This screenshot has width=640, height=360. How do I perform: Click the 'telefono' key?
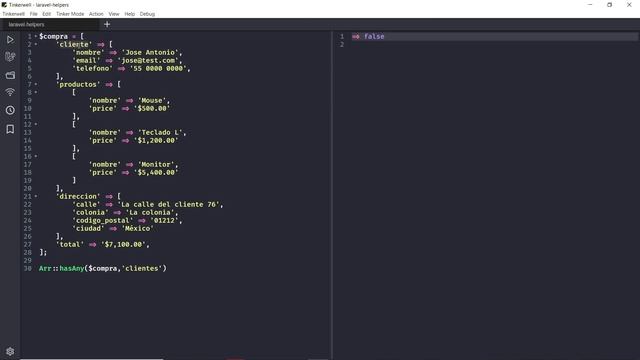(92, 68)
